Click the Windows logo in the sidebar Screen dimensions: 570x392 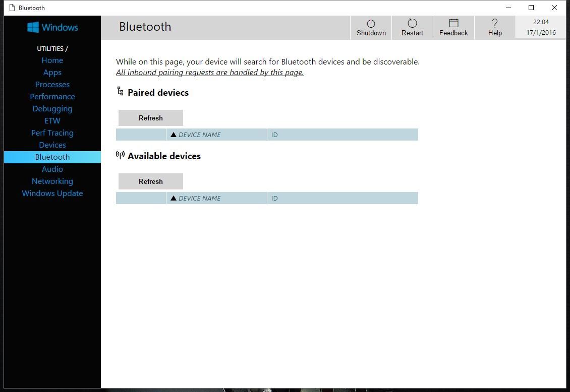(x=52, y=27)
